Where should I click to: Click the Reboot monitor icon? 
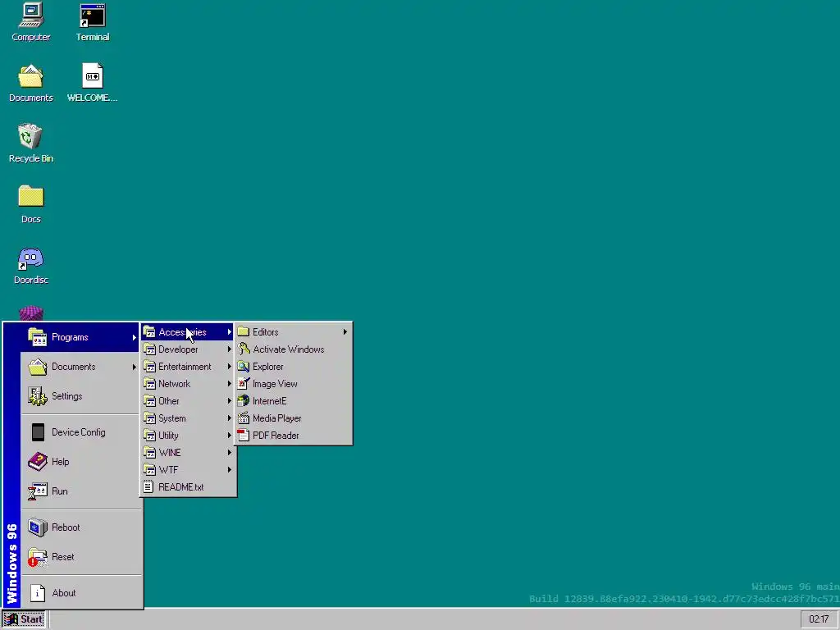click(x=38, y=527)
